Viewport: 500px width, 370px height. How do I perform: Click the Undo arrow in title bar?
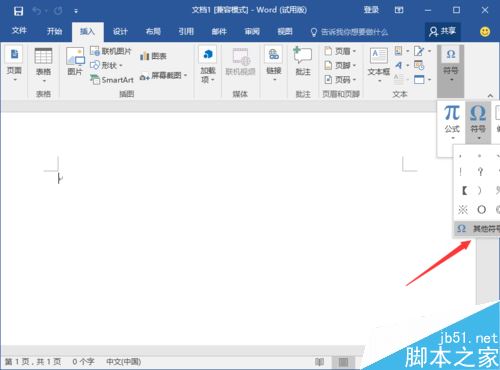click(x=37, y=11)
